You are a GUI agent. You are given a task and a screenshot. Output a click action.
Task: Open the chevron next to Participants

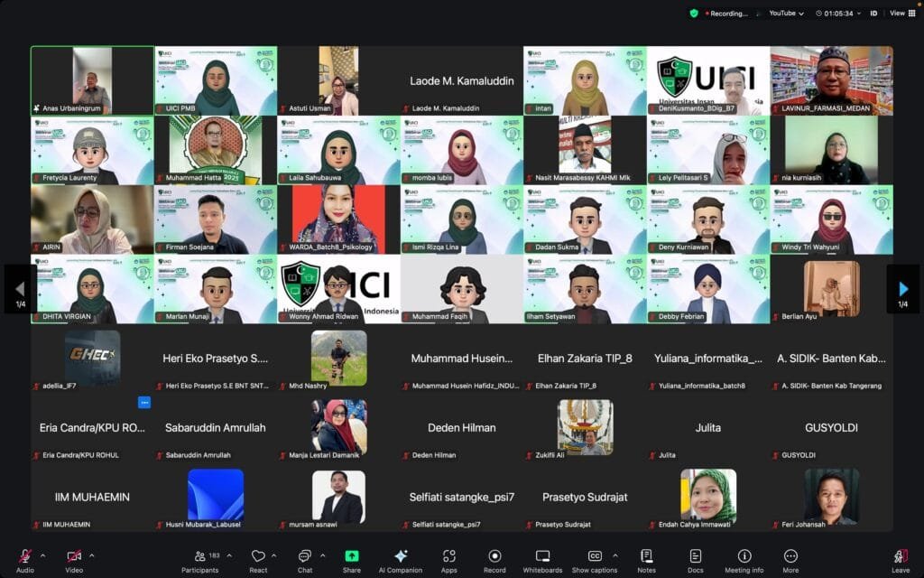[229, 555]
